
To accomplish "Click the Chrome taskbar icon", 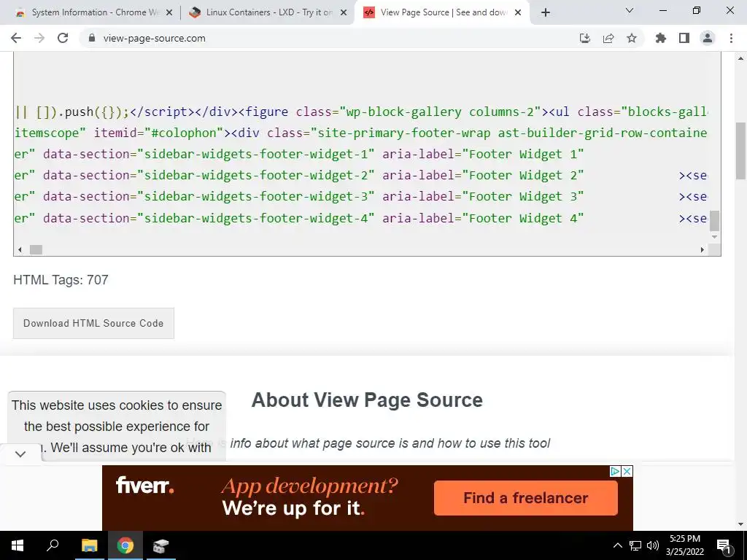I will click(x=125, y=545).
